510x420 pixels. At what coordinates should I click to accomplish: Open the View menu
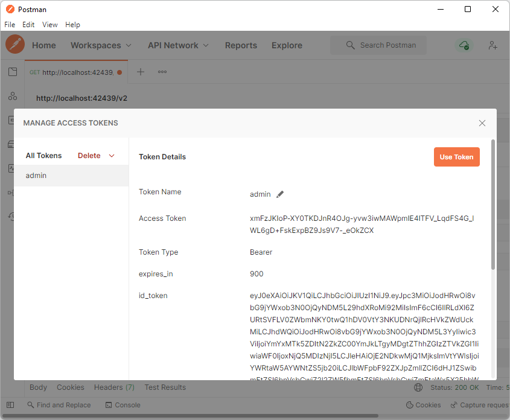point(49,25)
